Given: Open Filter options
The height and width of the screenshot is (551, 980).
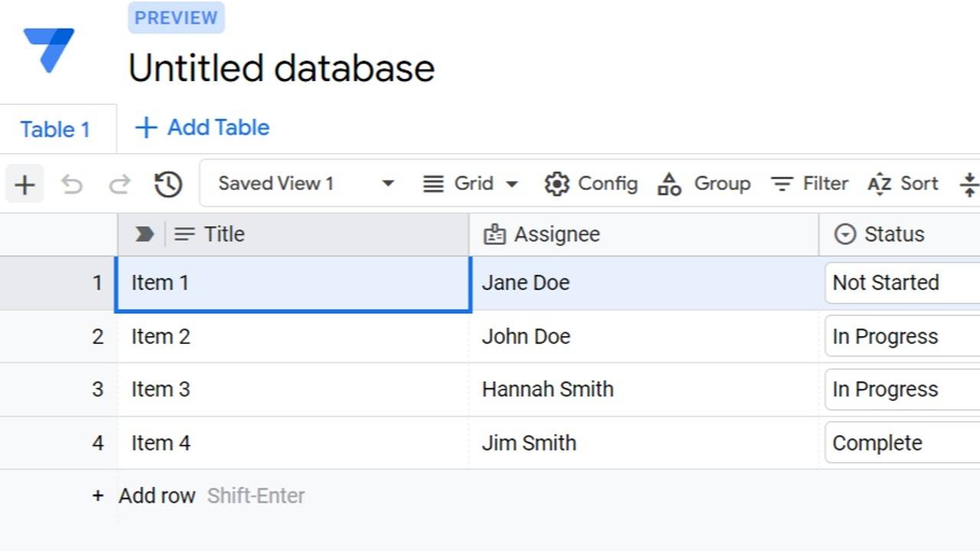Looking at the screenshot, I should 809,184.
